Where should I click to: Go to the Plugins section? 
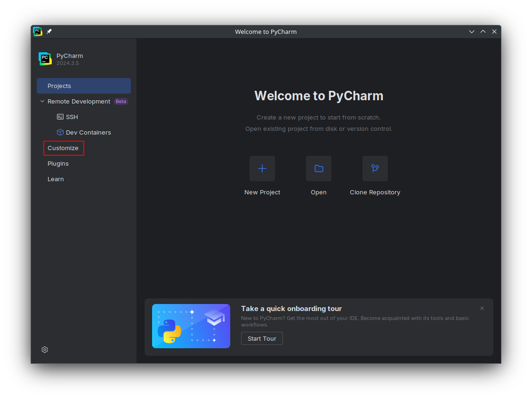click(x=58, y=164)
